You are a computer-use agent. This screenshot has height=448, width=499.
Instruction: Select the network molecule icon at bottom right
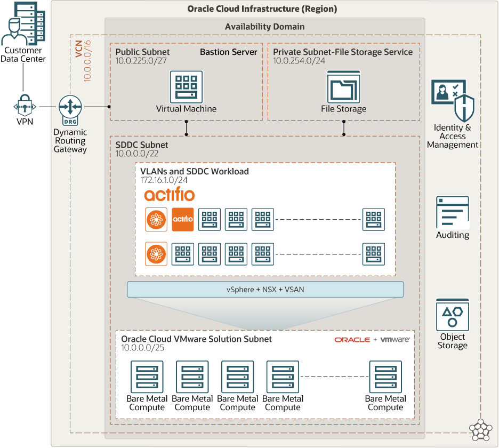point(479,430)
